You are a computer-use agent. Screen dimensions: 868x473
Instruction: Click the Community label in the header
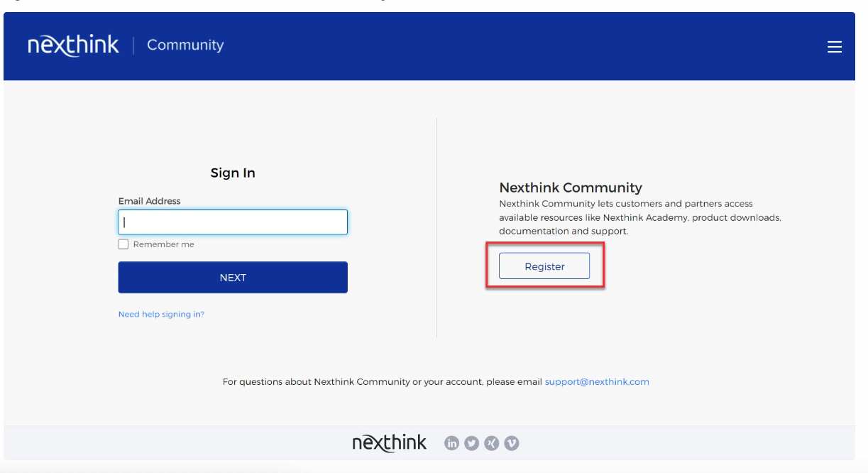click(185, 45)
